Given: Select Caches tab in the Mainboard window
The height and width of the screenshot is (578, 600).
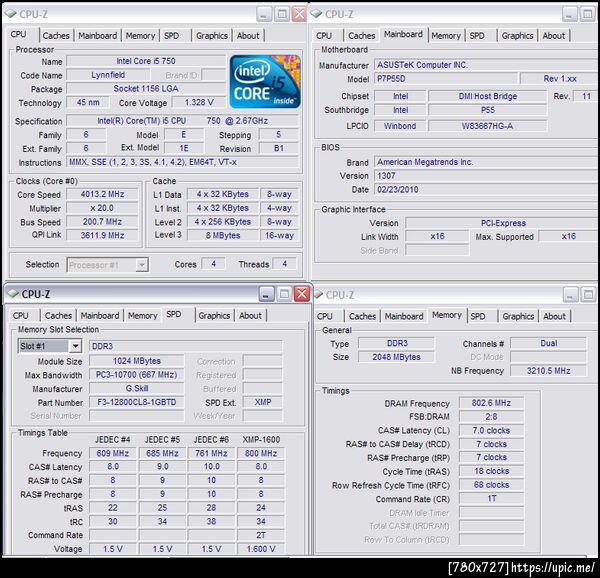Looking at the screenshot, I should (362, 36).
